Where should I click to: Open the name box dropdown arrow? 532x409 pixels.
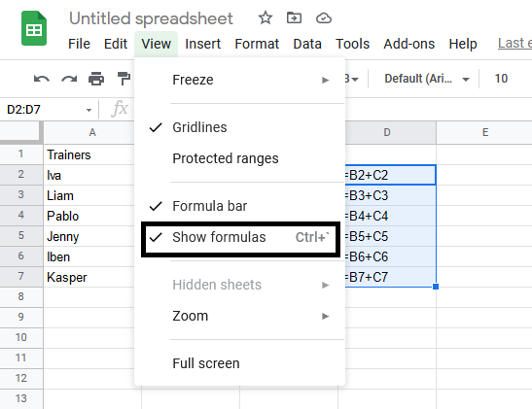click(x=89, y=110)
